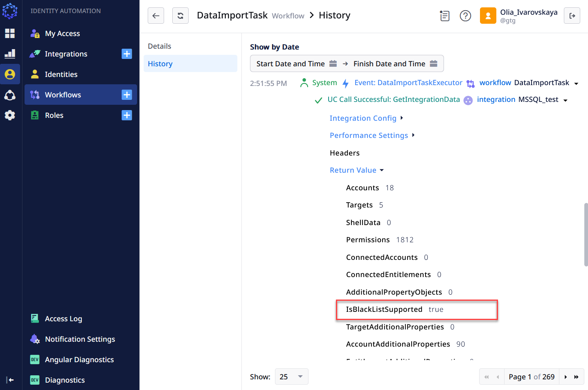588x390 pixels.
Task: Add a new workflow with plus button
Action: (127, 95)
